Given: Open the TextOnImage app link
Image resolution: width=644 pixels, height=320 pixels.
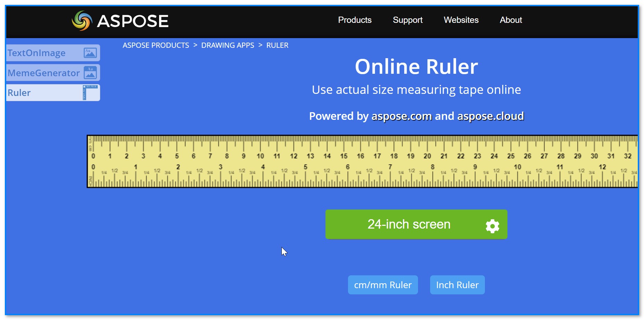Looking at the screenshot, I should click(53, 53).
